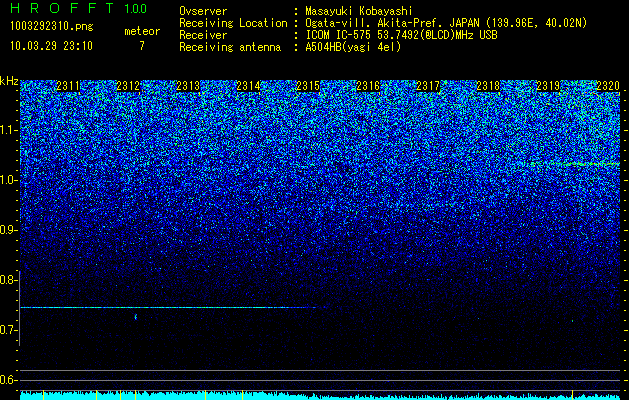The image size is (629, 400).
Task: Click the meteor echo blip below the carrier line
Action: [x=136, y=317]
